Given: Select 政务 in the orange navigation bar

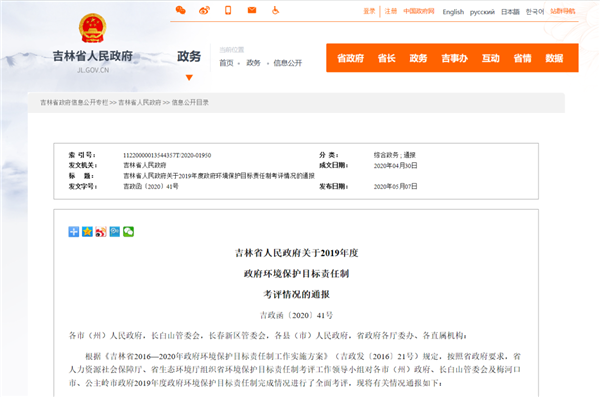Looking at the screenshot, I should tap(418, 58).
